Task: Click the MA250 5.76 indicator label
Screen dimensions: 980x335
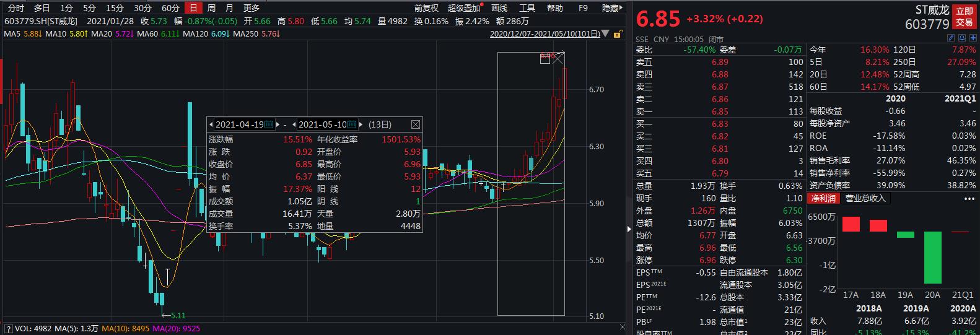Action: (x=256, y=34)
